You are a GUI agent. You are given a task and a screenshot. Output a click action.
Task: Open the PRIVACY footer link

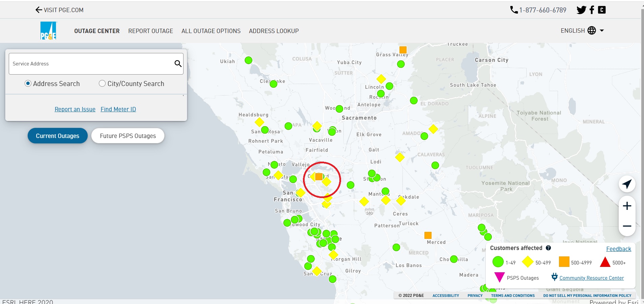tap(475, 296)
